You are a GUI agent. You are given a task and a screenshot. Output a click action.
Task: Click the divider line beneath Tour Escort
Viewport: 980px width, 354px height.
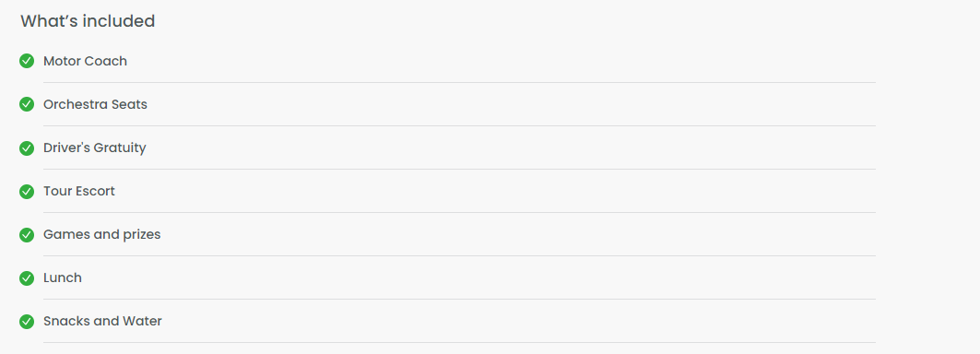pos(459,213)
